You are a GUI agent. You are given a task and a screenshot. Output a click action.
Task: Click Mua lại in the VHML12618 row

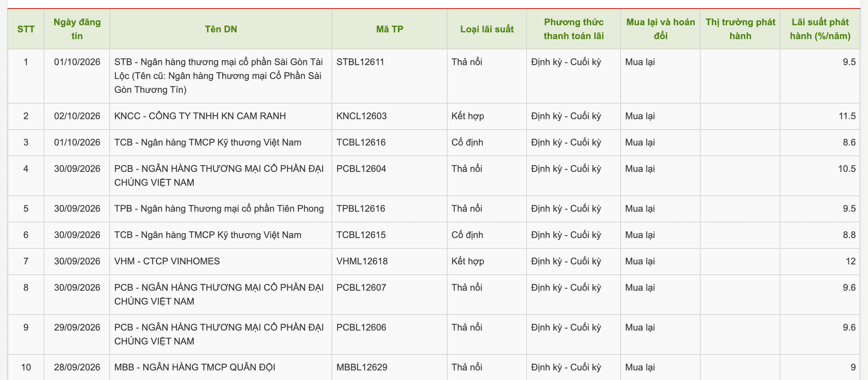click(640, 261)
